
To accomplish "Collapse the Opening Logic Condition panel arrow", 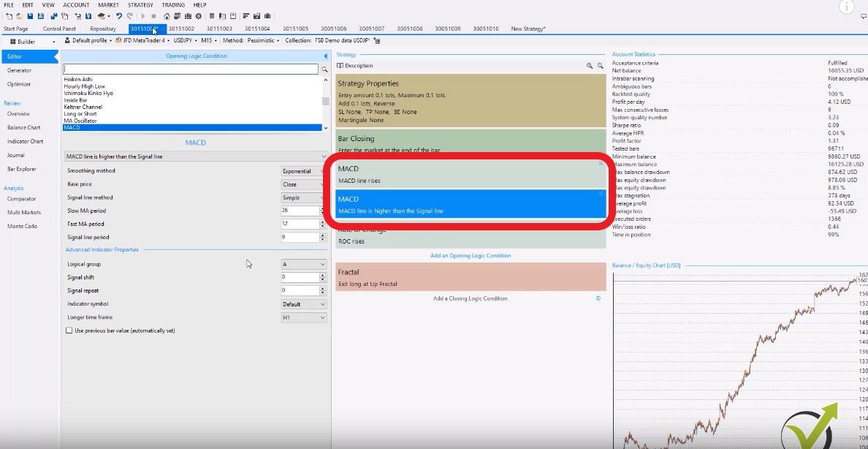I will coord(326,56).
